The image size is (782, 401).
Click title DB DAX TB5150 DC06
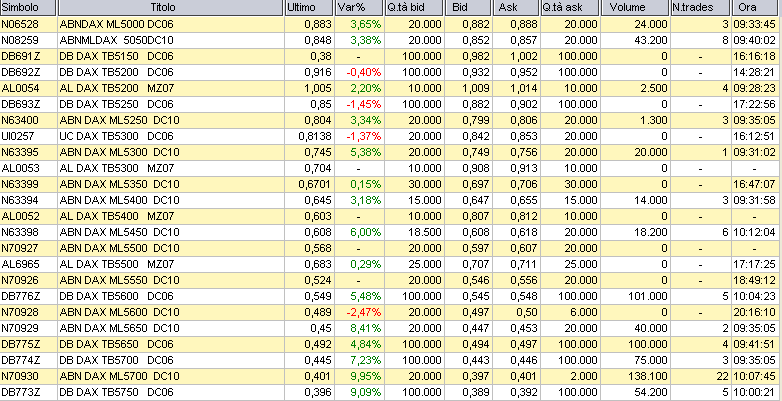(x=116, y=56)
